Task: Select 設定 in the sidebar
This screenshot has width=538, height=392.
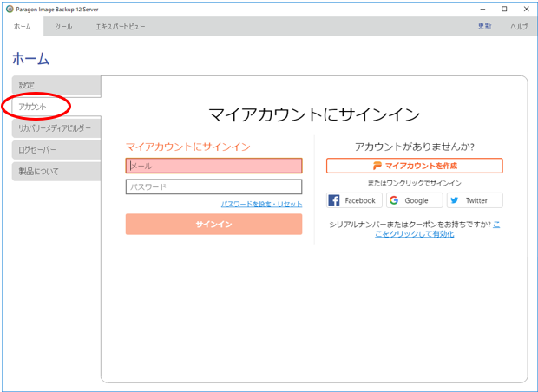Action: pyautogui.click(x=56, y=85)
